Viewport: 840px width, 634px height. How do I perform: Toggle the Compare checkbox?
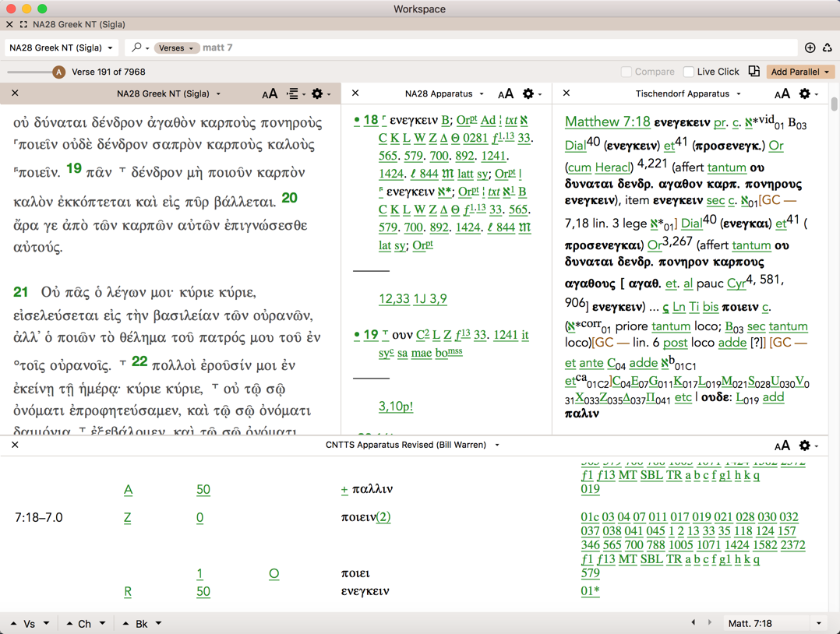[x=626, y=72]
